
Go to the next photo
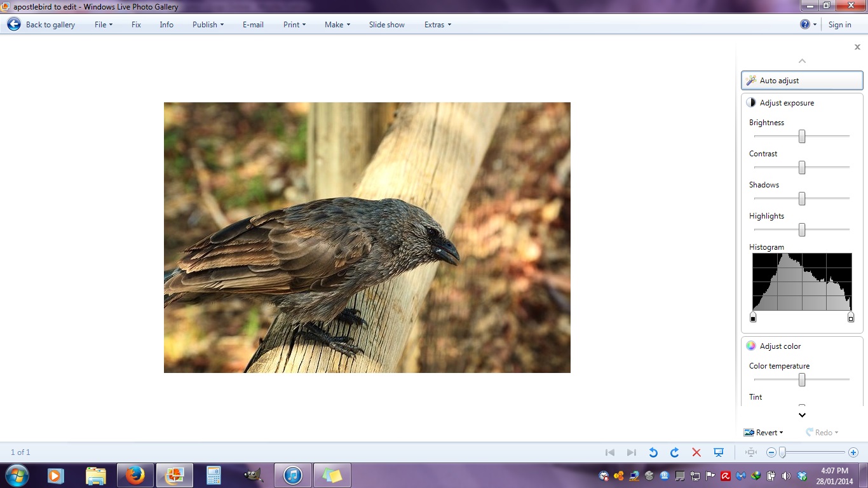(x=632, y=452)
